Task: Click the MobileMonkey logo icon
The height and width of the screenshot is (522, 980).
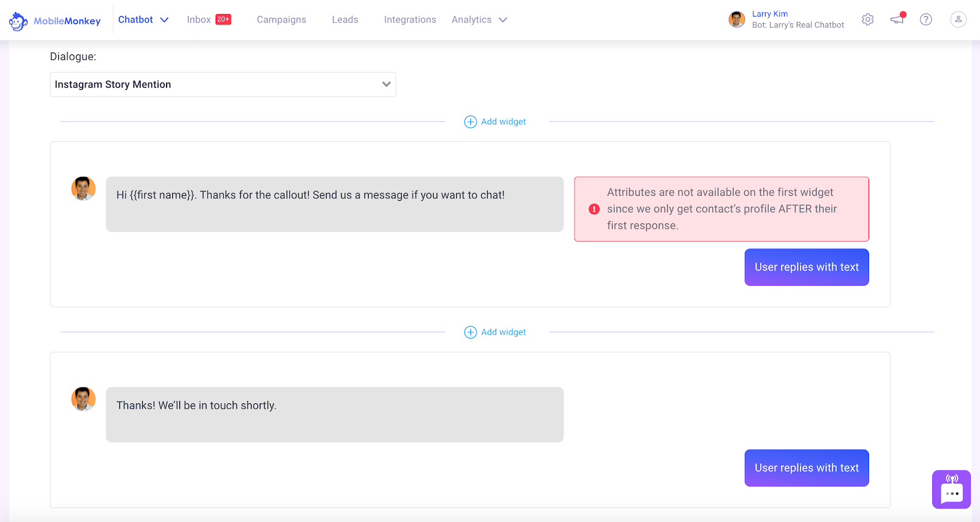Action: (18, 21)
